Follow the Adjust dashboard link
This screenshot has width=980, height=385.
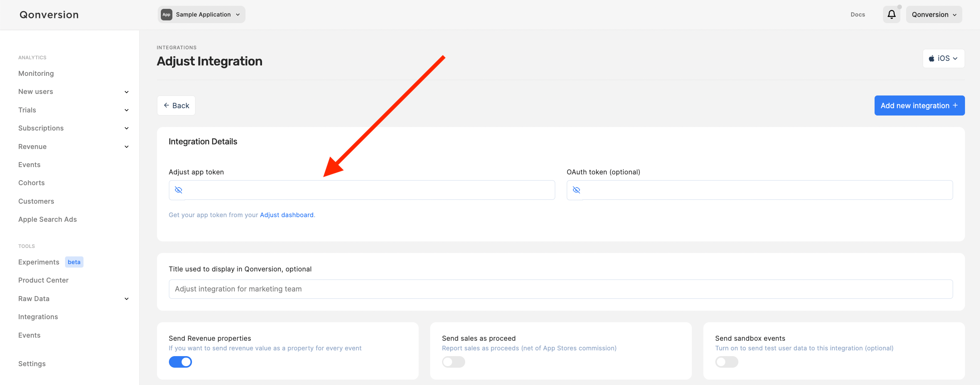[287, 215]
